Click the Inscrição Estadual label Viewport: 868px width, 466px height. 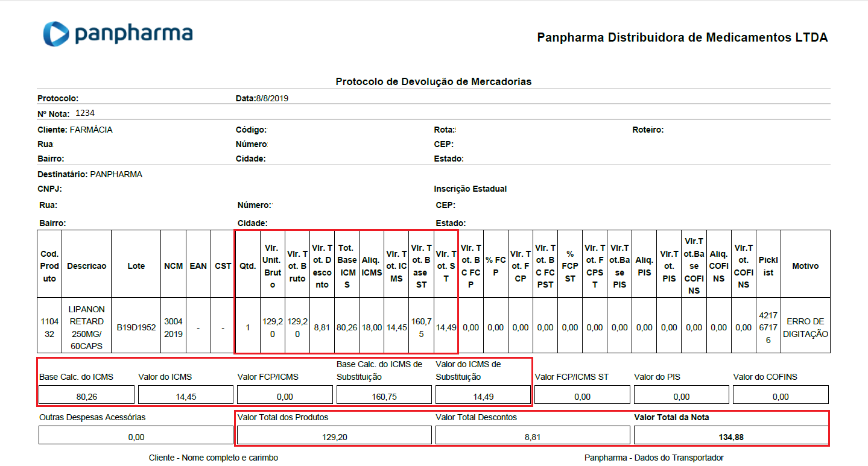[x=470, y=189]
